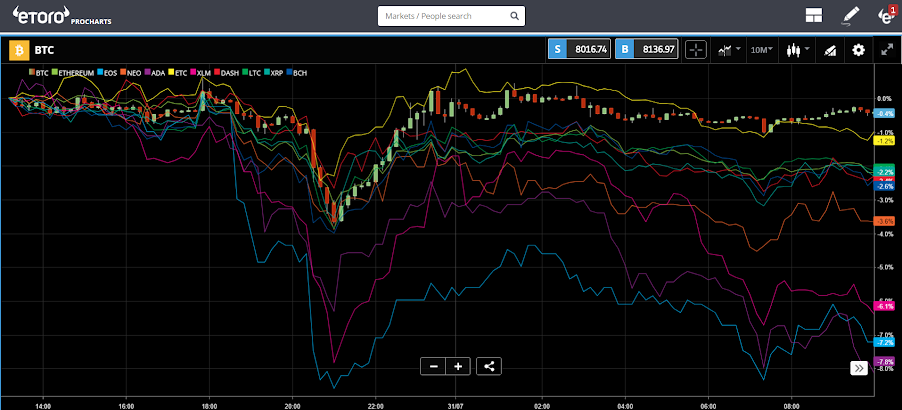This screenshot has width=902, height=410.
Task: Click EOS legend color swatch
Action: (99, 73)
